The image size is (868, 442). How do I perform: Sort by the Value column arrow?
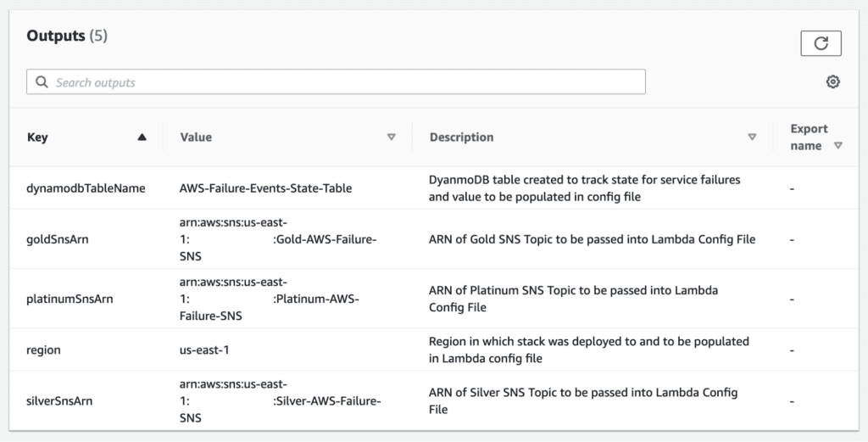[391, 137]
